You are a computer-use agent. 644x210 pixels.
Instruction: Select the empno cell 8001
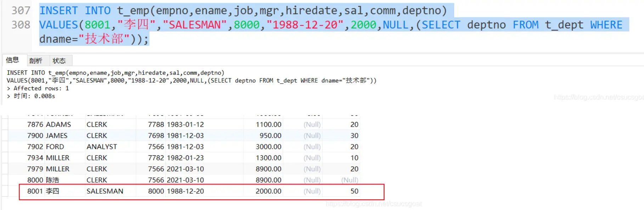point(35,191)
